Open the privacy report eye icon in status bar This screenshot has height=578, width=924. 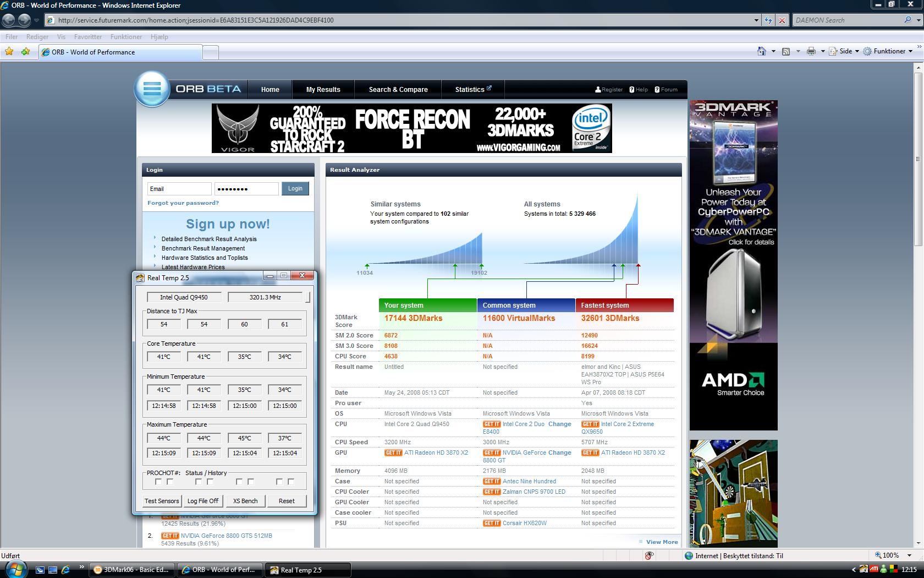pos(650,555)
